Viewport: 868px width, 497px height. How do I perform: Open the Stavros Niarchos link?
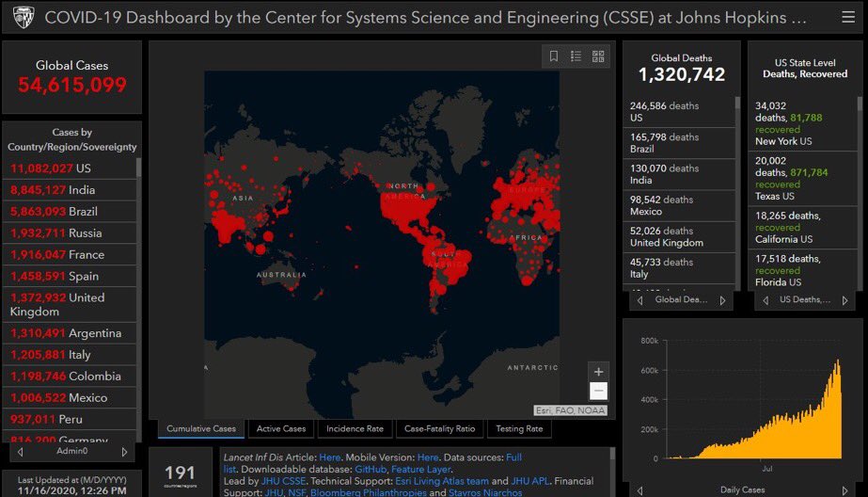[485, 492]
